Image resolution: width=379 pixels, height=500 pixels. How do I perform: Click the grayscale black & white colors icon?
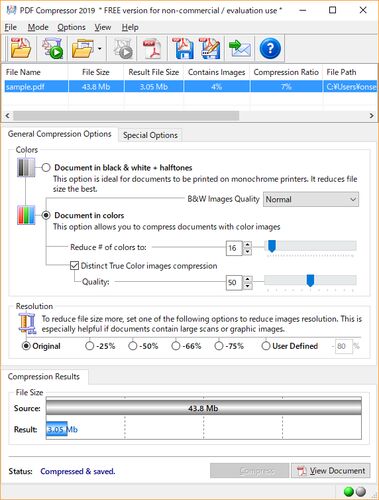(26, 167)
